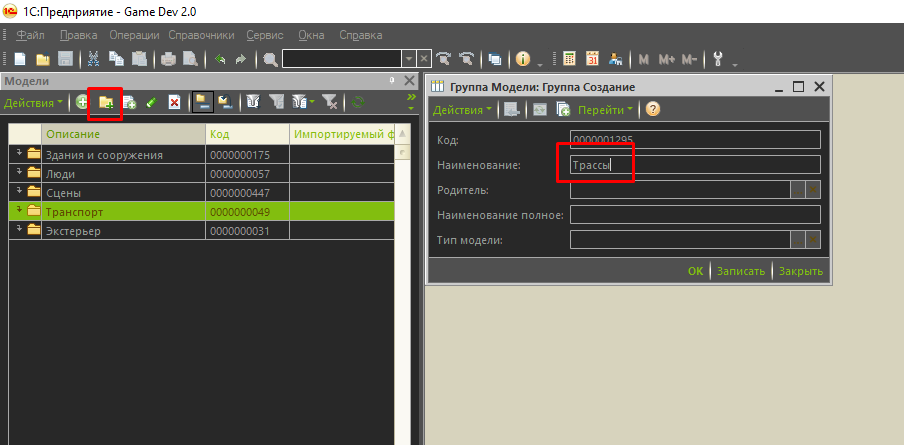Screen dimensions: 904x445
Task: Open the Правка menu
Action: click(x=78, y=35)
